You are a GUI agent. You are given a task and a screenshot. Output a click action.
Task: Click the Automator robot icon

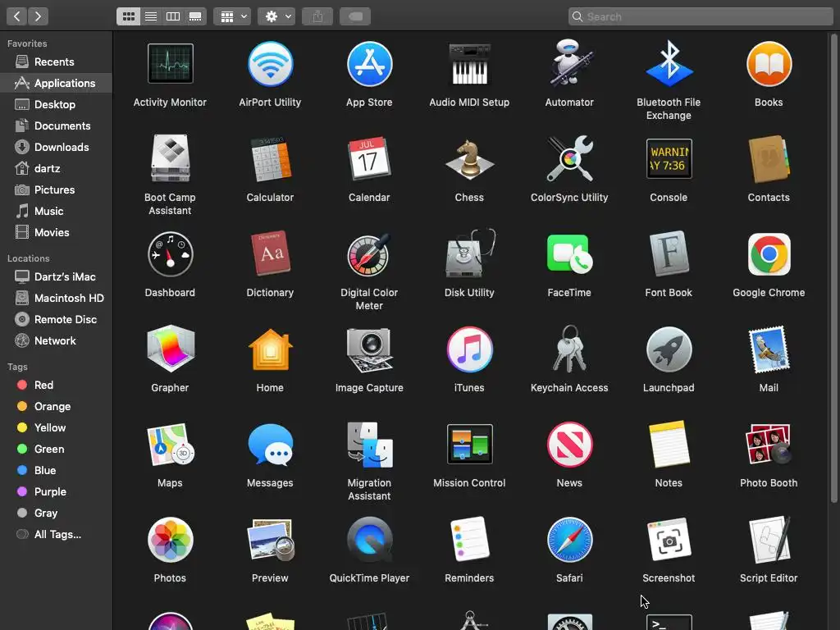[x=569, y=64]
